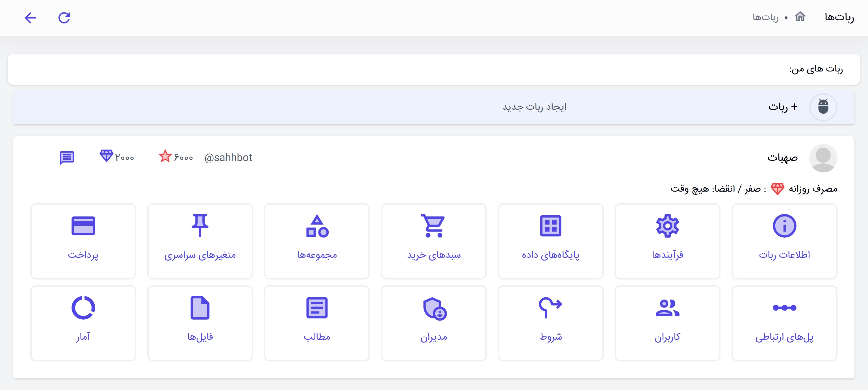Open کاربران users tile
The image size is (868, 390).
click(667, 323)
